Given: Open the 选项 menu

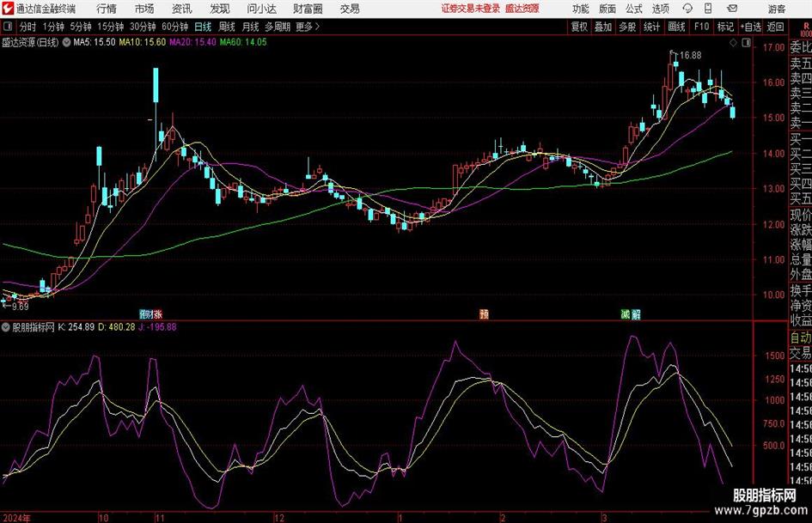Looking at the screenshot, I should 660,9.
